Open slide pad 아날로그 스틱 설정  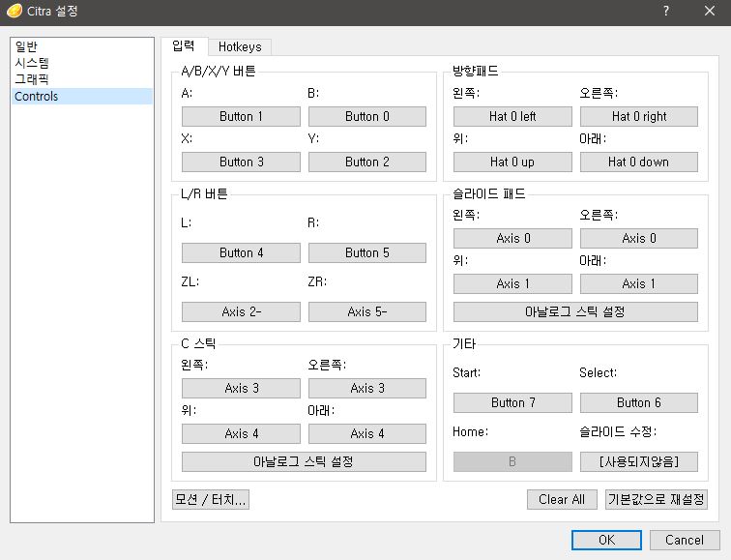click(575, 312)
